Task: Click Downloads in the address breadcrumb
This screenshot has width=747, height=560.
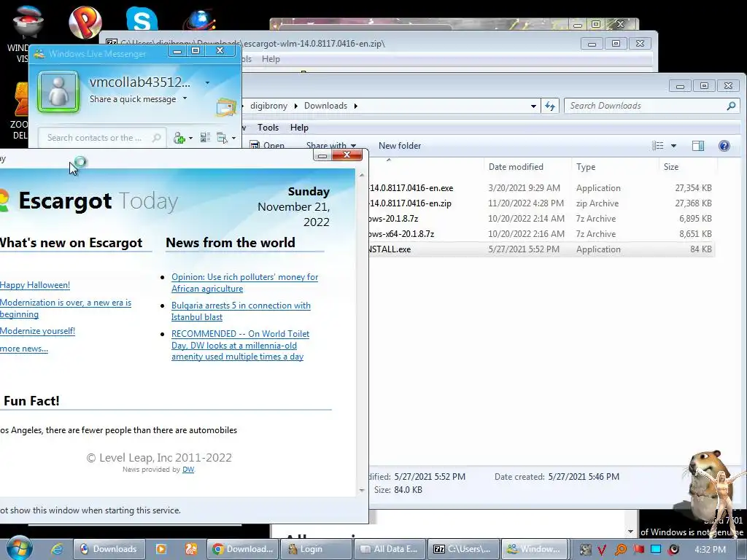Action: pyautogui.click(x=325, y=106)
